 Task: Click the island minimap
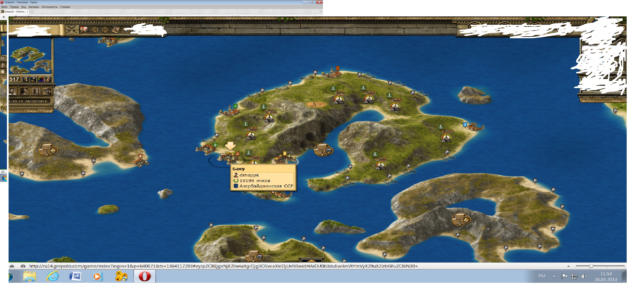click(x=30, y=56)
